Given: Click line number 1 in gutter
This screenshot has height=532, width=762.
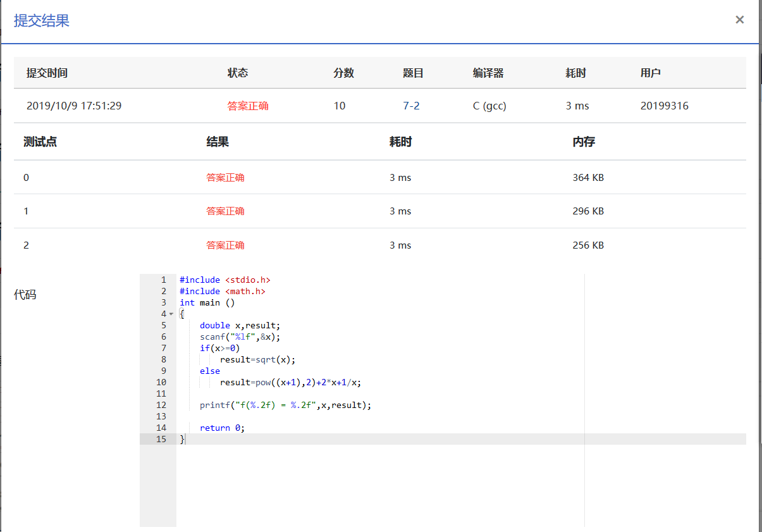Looking at the screenshot, I should pos(164,280).
